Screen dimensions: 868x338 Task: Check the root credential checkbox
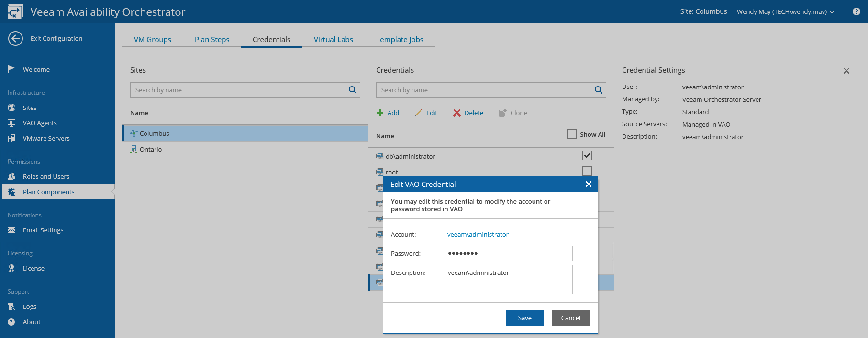coord(587,171)
